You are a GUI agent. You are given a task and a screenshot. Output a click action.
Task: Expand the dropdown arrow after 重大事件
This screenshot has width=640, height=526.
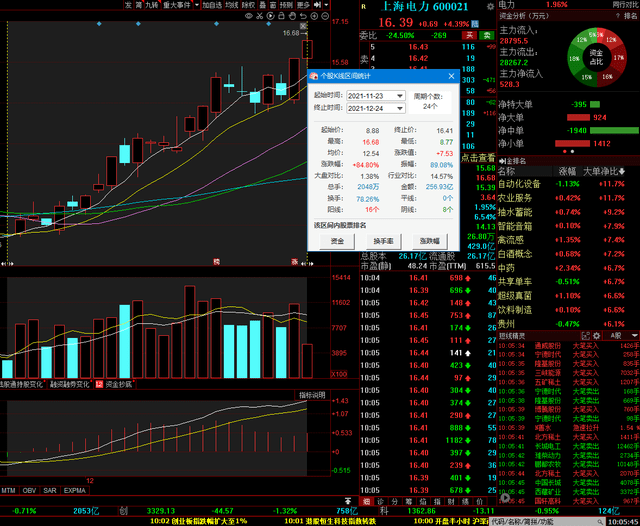click(196, 5)
